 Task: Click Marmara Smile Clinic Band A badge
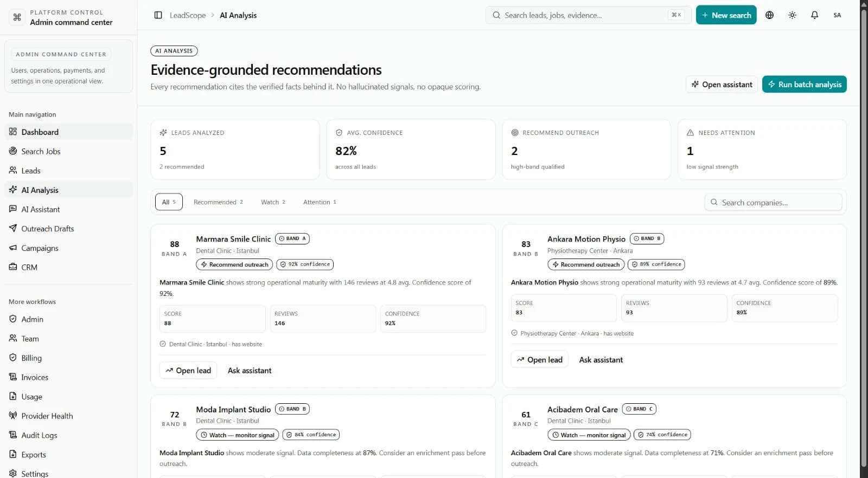pos(292,238)
